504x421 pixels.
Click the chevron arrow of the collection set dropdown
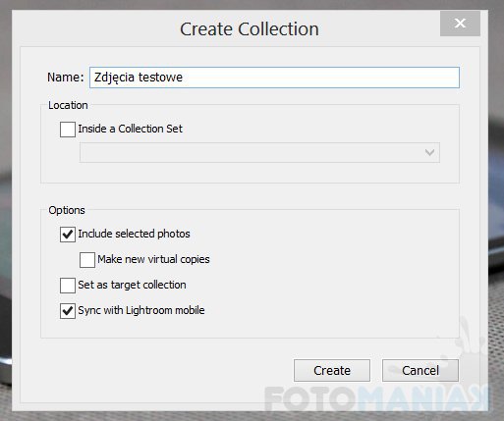(429, 152)
